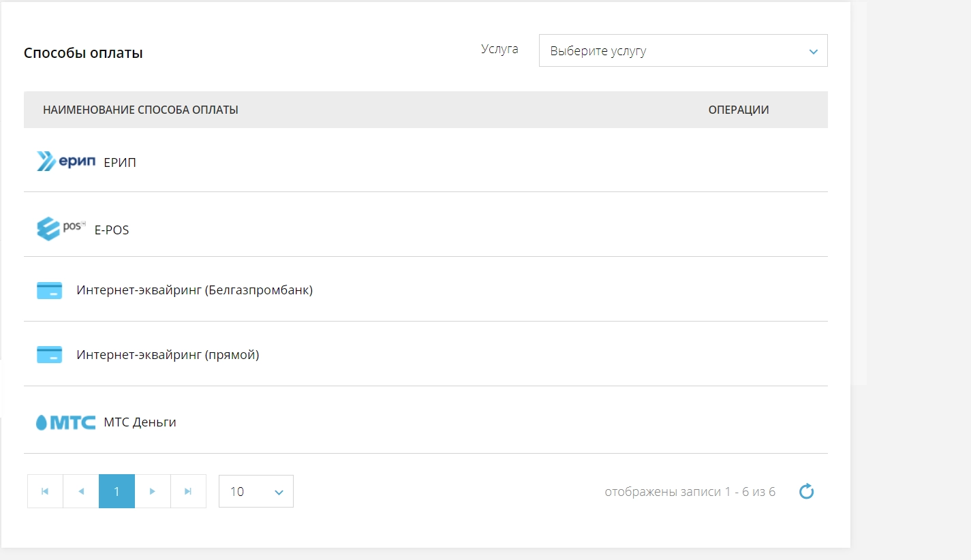Click the chevron of the Услуга dropdown
This screenshot has height=560, width=971.
812,52
